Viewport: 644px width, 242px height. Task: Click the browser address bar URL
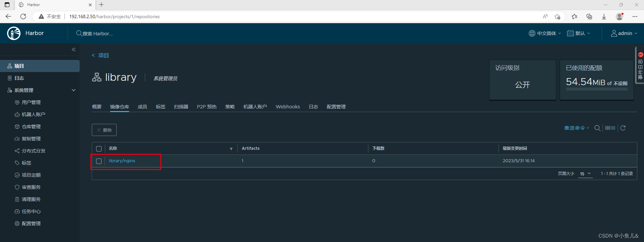pos(115,16)
